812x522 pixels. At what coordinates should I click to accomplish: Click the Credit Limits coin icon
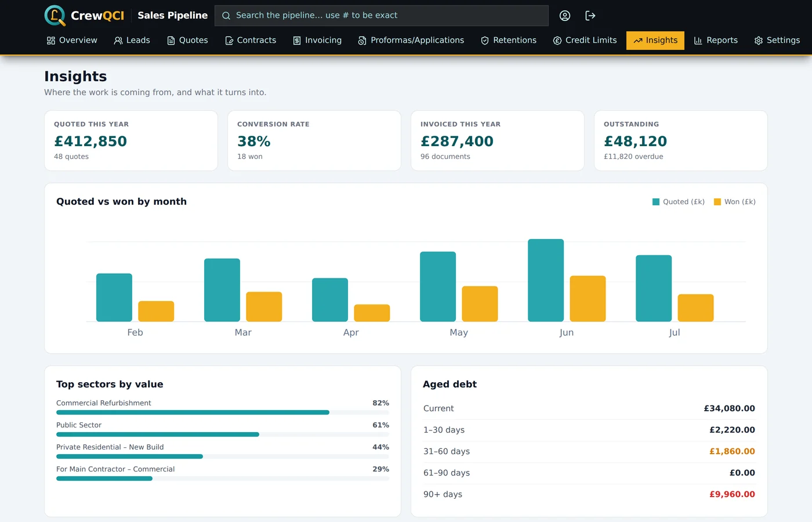(557, 41)
